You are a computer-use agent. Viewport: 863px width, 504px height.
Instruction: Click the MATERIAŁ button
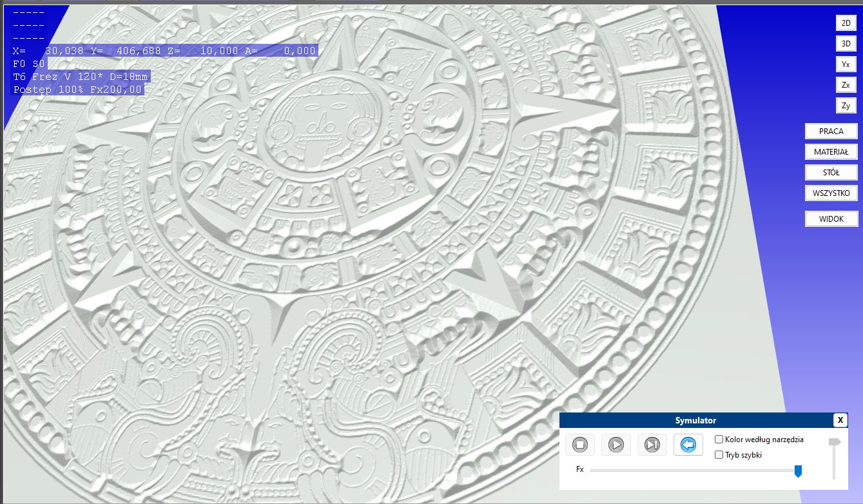pyautogui.click(x=831, y=152)
